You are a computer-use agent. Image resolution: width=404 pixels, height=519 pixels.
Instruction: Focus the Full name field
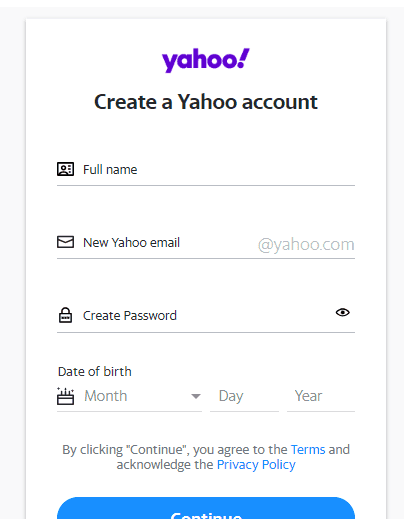[x=206, y=169]
